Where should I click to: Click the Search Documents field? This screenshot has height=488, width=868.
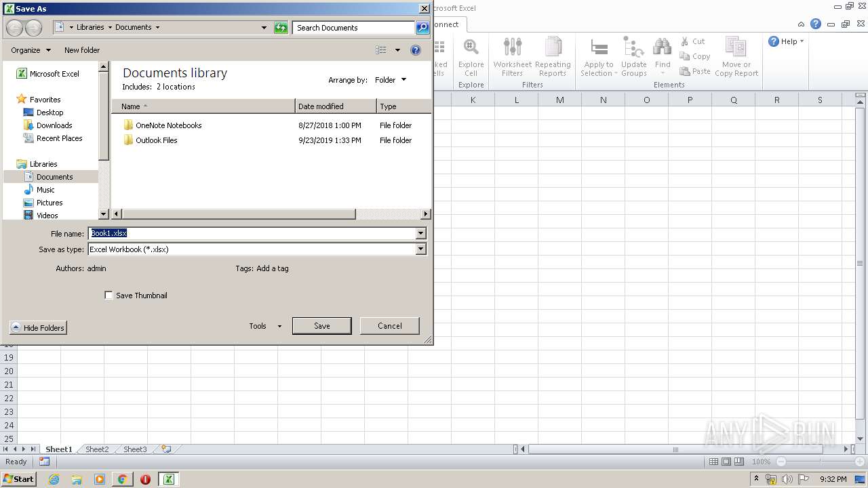point(354,28)
